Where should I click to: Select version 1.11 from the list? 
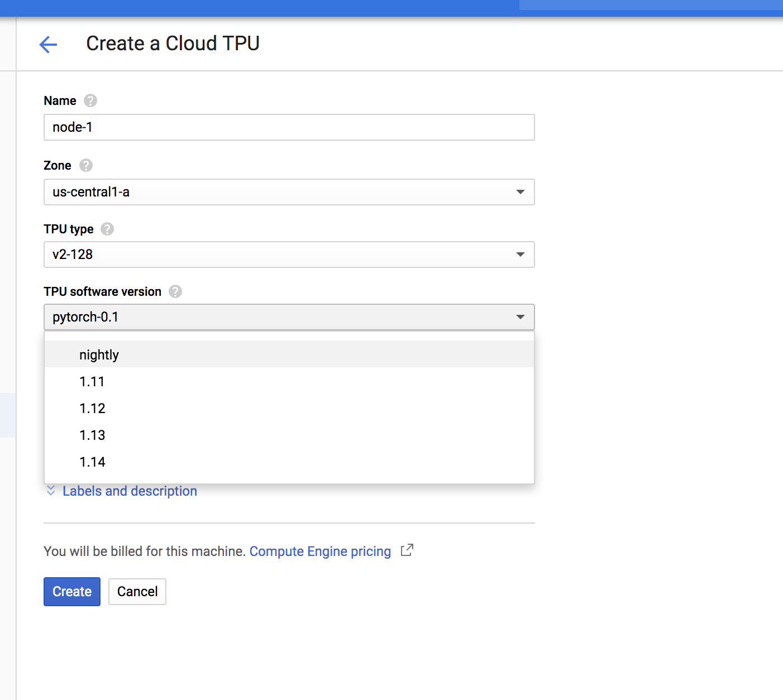tap(289, 381)
